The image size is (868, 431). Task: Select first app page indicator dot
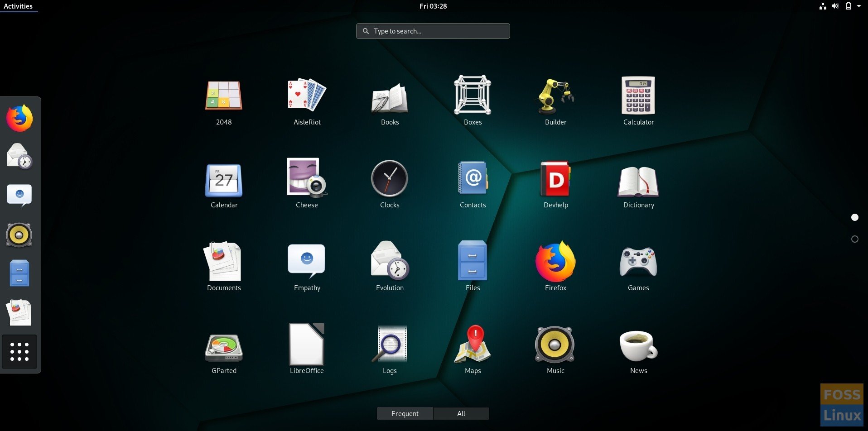(855, 217)
